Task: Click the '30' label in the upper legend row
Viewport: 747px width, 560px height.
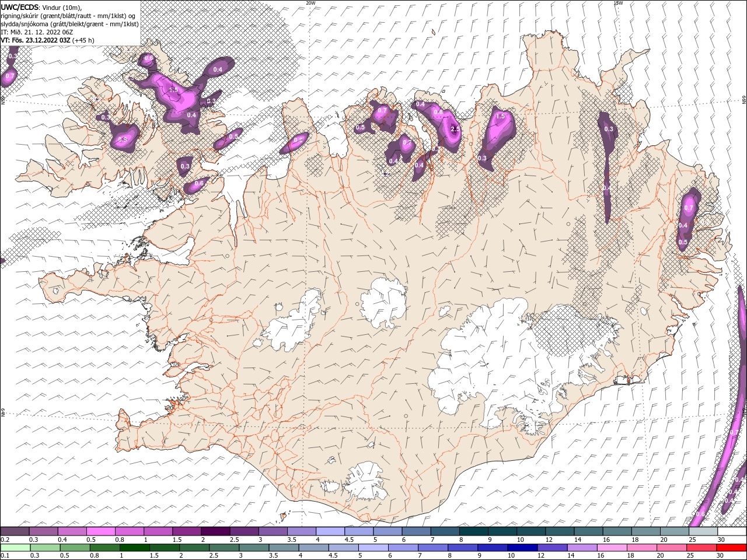Action: tap(721, 540)
